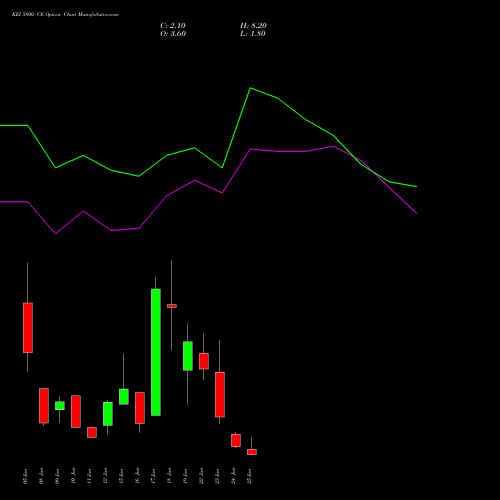
Task: Click the '25' date label on the axis
Action: [249, 476]
